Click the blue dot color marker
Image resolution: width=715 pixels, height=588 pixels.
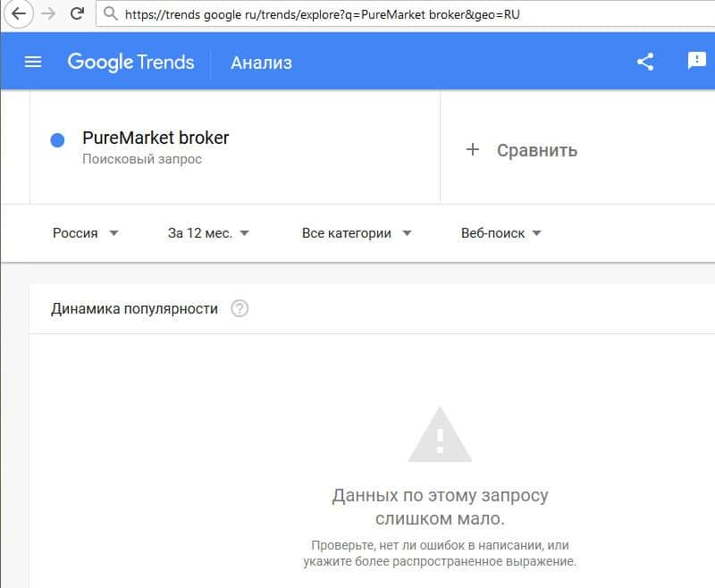point(57,140)
